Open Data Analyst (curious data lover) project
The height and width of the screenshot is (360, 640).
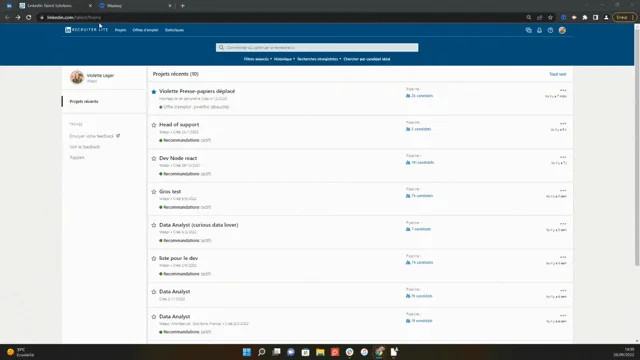coord(199,225)
